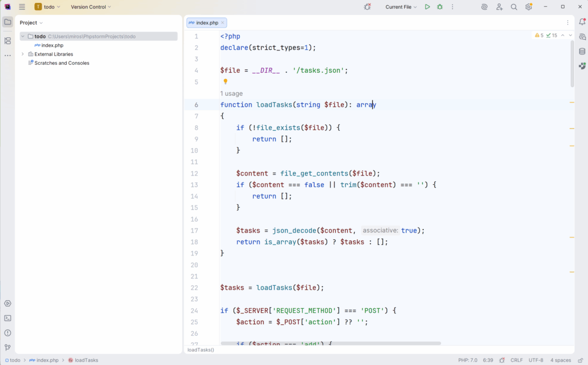Image resolution: width=588 pixels, height=365 pixels.
Task: Start listening for PHP debug connections
Action: click(367, 7)
